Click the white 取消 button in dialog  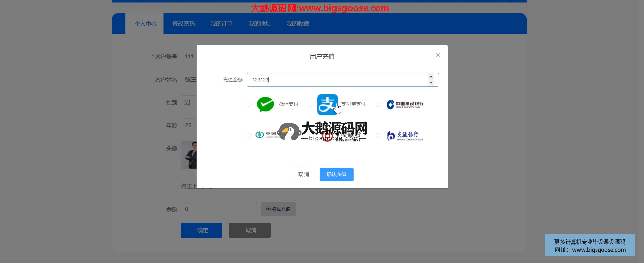coord(303,175)
